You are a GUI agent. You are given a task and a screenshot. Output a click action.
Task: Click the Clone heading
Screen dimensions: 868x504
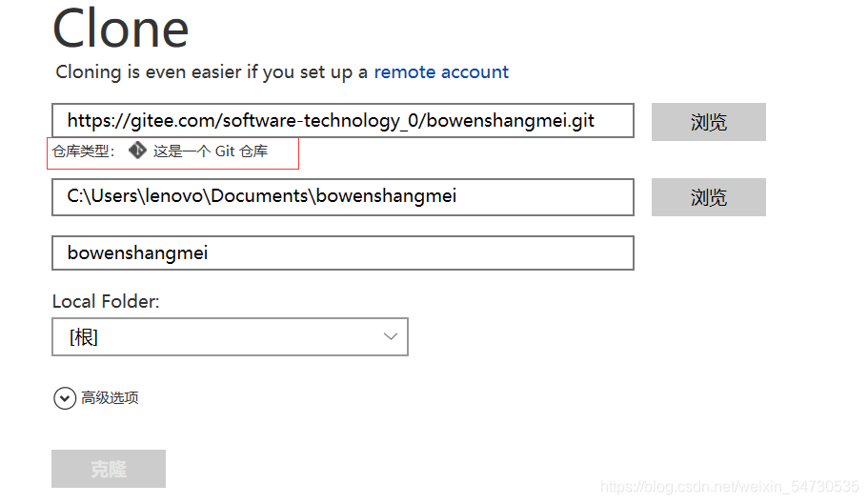(x=121, y=29)
